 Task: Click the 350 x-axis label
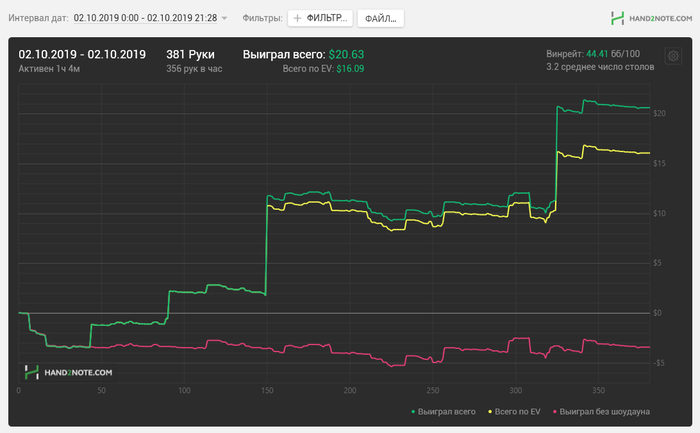598,391
